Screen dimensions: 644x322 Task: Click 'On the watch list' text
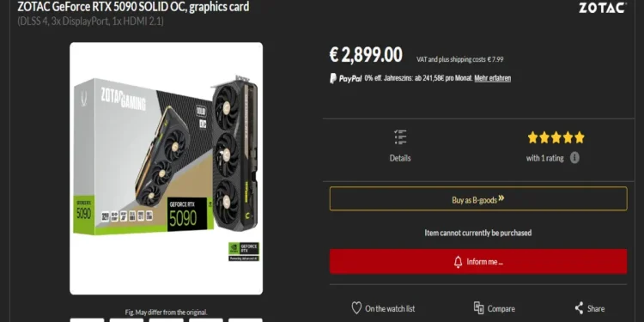pyautogui.click(x=390, y=308)
